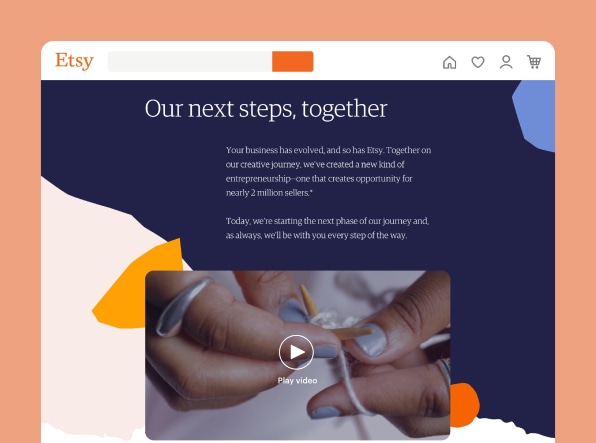
Task: Click the 'nearly 2 million sellers' paragraph
Action: click(328, 171)
